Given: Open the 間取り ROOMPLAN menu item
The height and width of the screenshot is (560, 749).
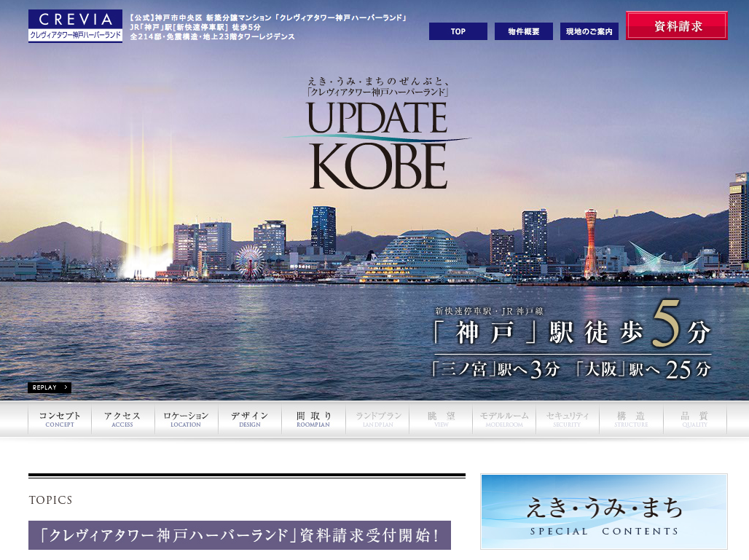Looking at the screenshot, I should 313,419.
